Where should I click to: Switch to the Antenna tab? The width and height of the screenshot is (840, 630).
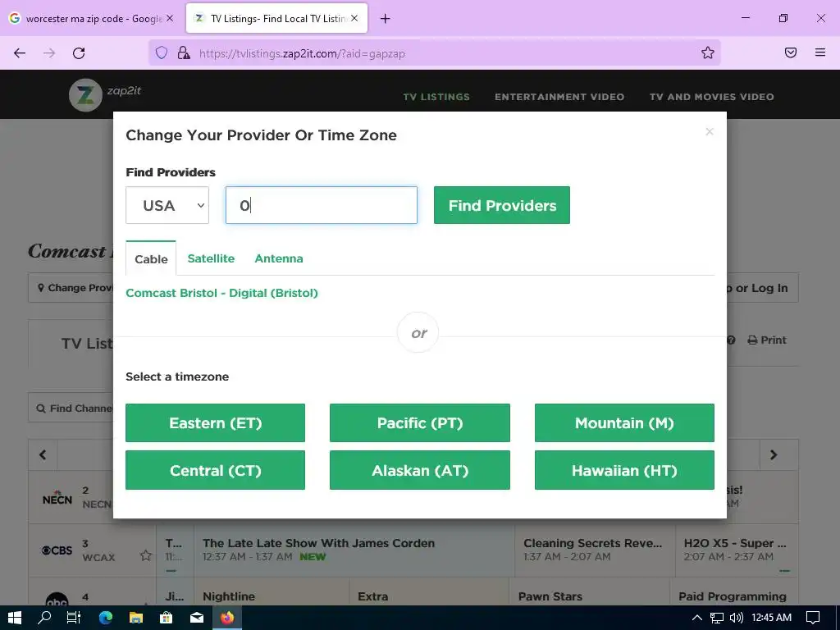279,258
